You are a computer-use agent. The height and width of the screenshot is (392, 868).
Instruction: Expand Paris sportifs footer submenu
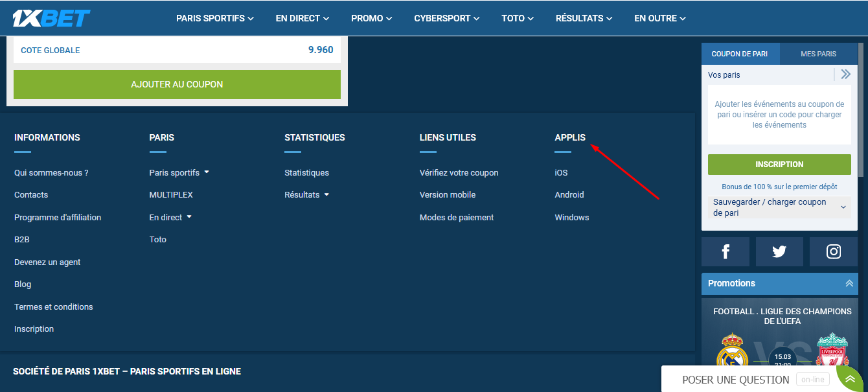pyautogui.click(x=207, y=172)
